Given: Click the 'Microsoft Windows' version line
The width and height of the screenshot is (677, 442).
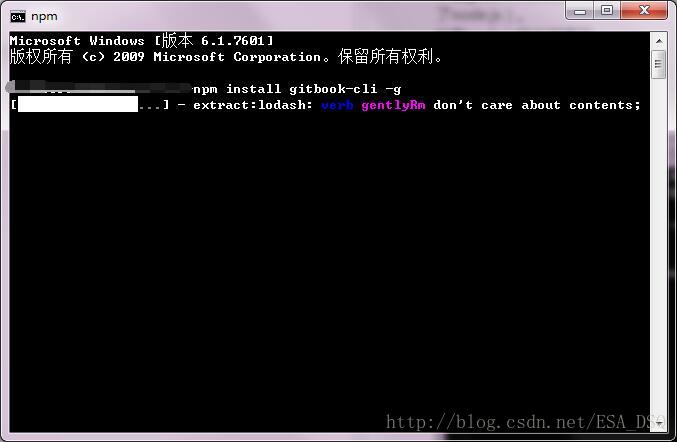Looking at the screenshot, I should point(142,41).
